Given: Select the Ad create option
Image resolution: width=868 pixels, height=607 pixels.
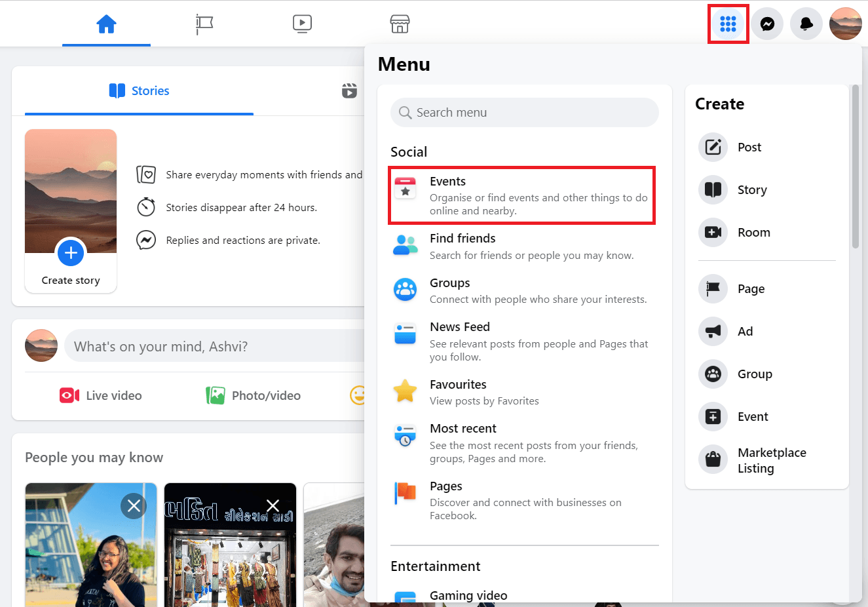Looking at the screenshot, I should point(745,331).
